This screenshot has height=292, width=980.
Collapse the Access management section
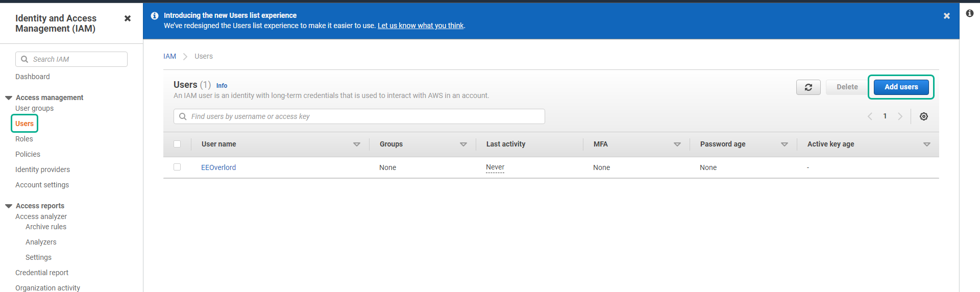[9, 98]
